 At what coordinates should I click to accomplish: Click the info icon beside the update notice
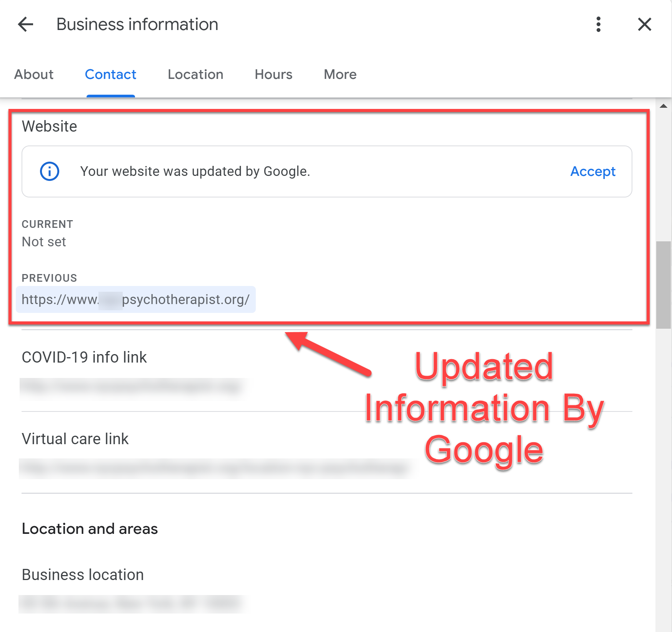point(49,171)
